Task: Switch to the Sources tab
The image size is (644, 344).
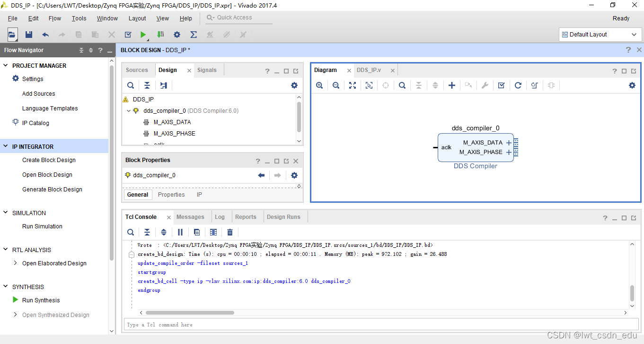Action: click(137, 70)
